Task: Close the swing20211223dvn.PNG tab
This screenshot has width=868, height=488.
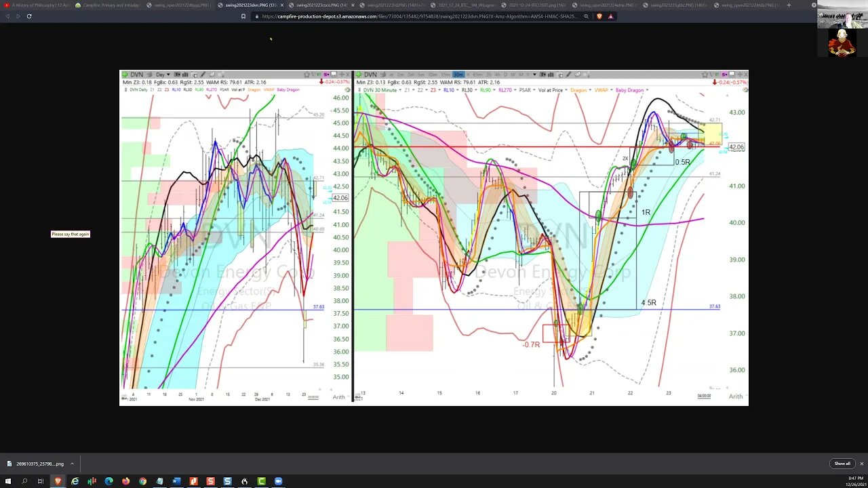Action: 282,5
